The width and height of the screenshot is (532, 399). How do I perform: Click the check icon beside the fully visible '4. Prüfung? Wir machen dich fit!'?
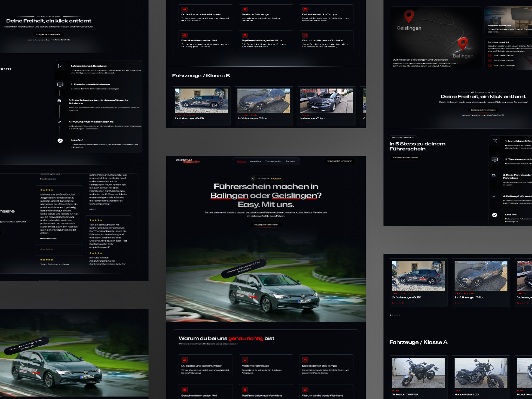(x=59, y=122)
